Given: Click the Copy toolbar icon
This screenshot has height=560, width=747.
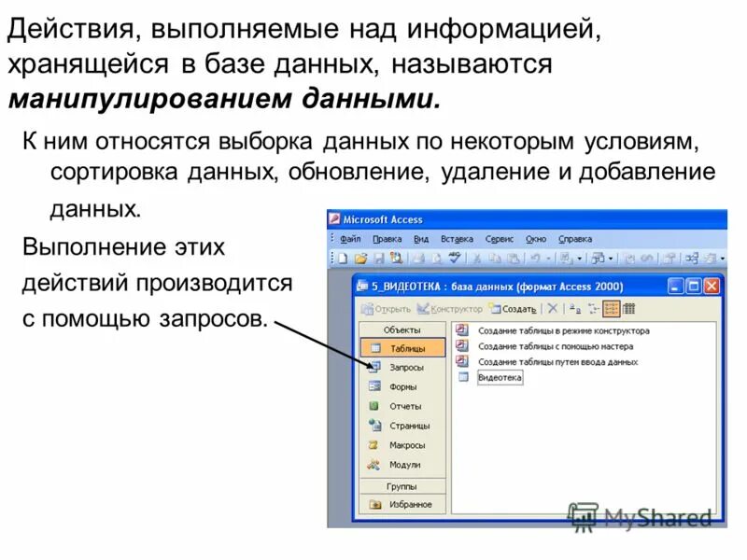Looking at the screenshot, I should click(495, 259).
